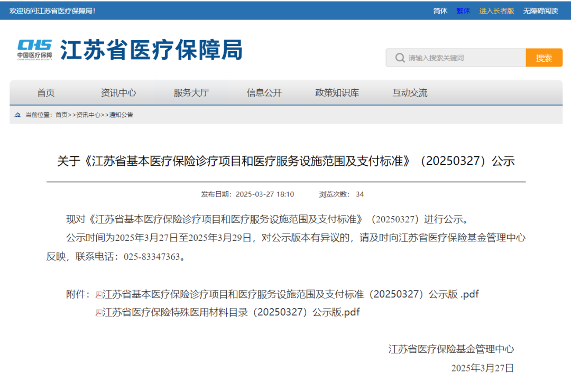The image size is (571, 392).
Task: Open the 互动交流 navigation tab
Action: pos(410,93)
